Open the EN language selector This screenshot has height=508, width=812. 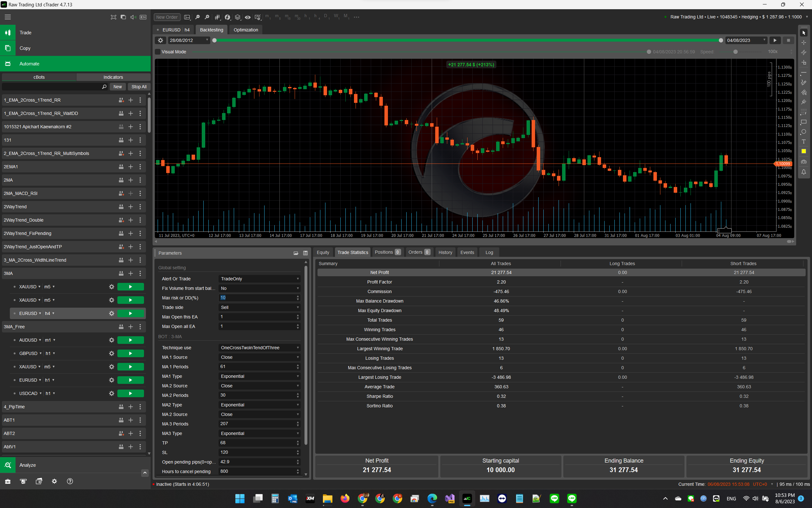pos(143,17)
